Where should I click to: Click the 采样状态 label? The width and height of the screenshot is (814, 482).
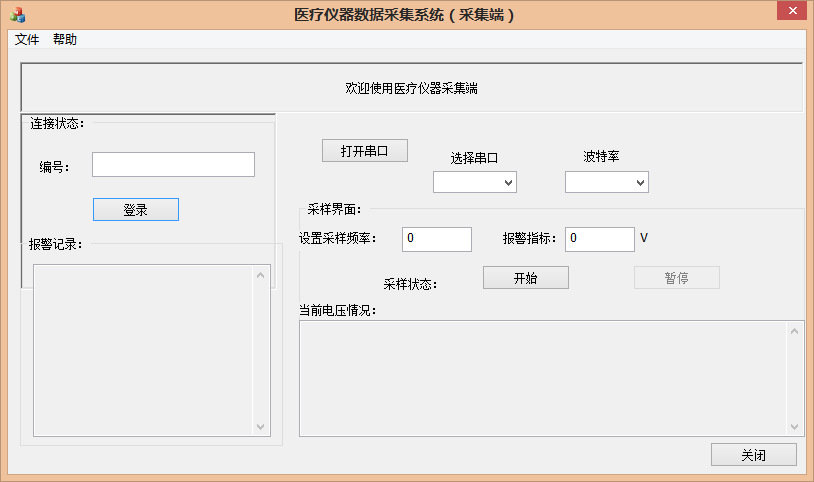pyautogui.click(x=410, y=284)
